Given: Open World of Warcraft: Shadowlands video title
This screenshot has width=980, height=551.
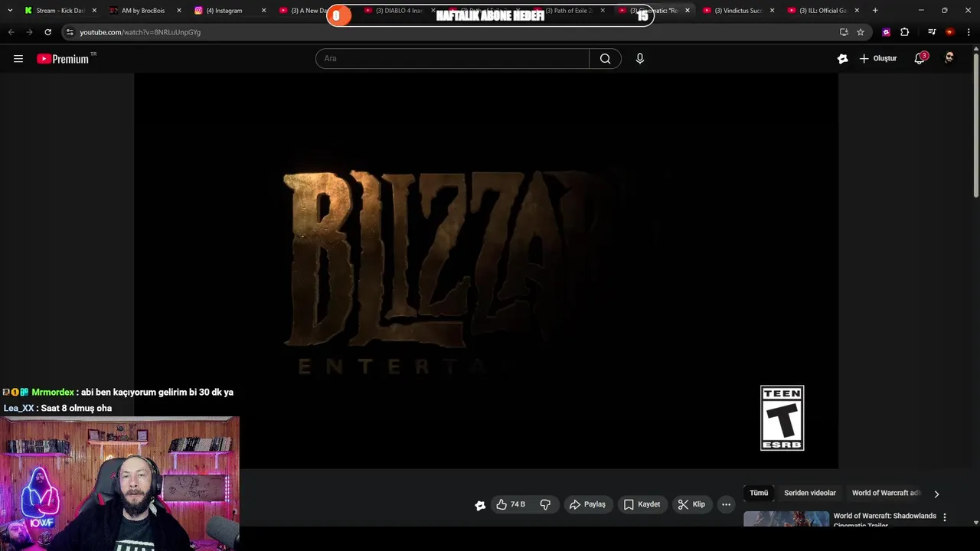Looking at the screenshot, I should tap(884, 520).
